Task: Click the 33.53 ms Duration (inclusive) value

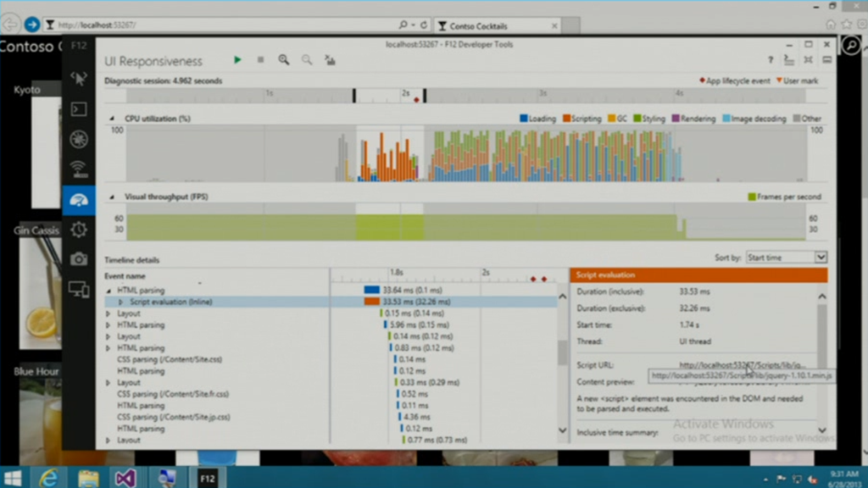Action: [694, 291]
